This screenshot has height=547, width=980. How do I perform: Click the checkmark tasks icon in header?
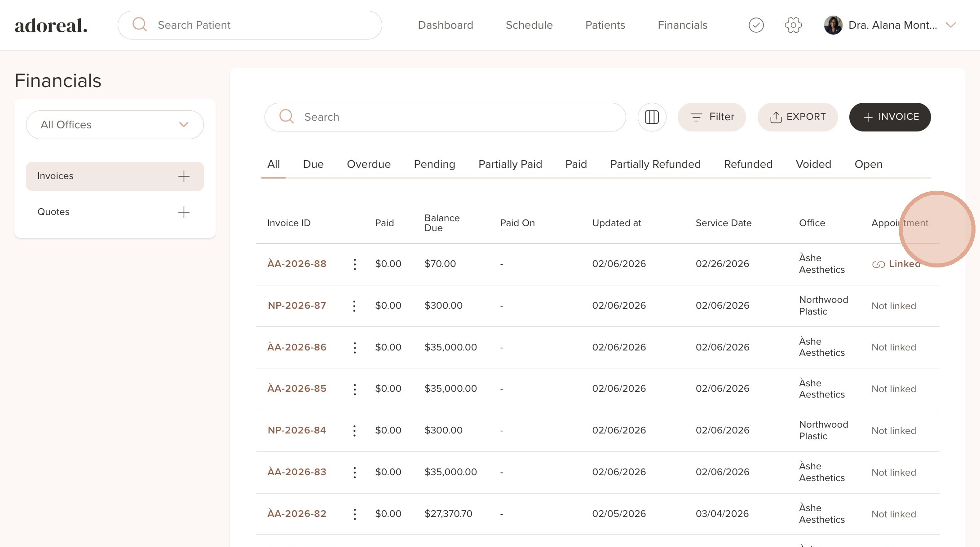[756, 25]
